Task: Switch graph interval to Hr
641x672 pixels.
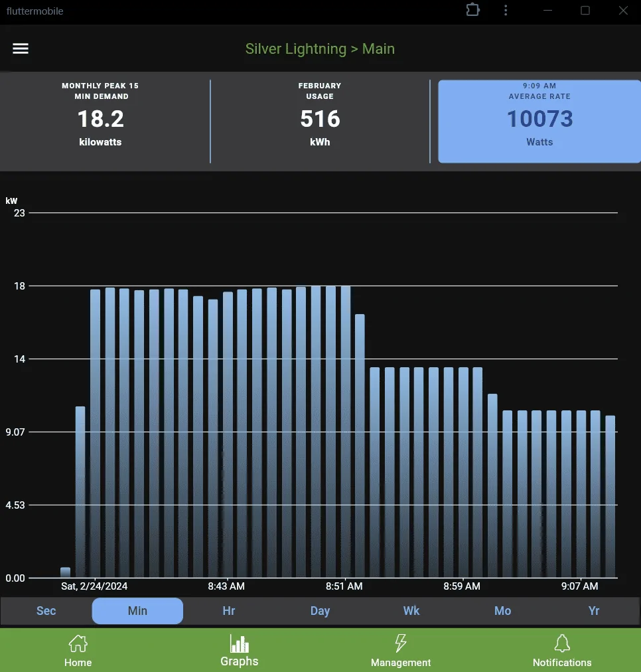Action: click(x=229, y=611)
